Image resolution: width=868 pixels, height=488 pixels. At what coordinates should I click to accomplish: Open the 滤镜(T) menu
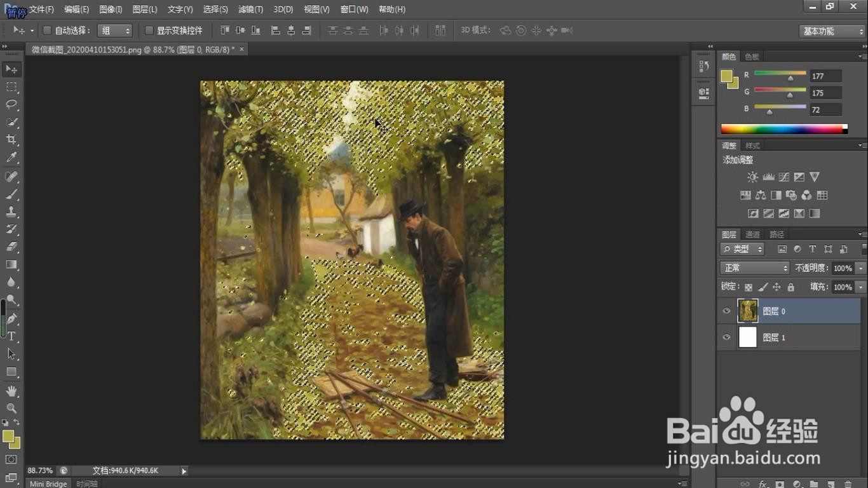[x=250, y=9]
